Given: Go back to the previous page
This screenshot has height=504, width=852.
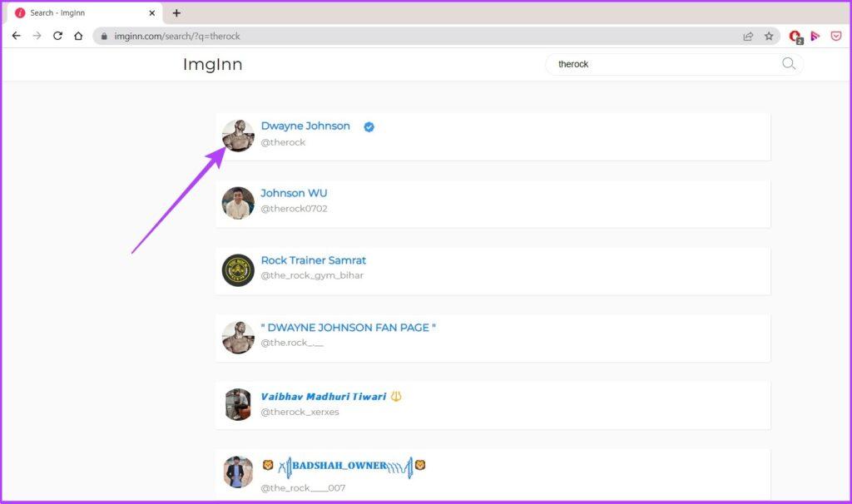Looking at the screenshot, I should click(17, 36).
